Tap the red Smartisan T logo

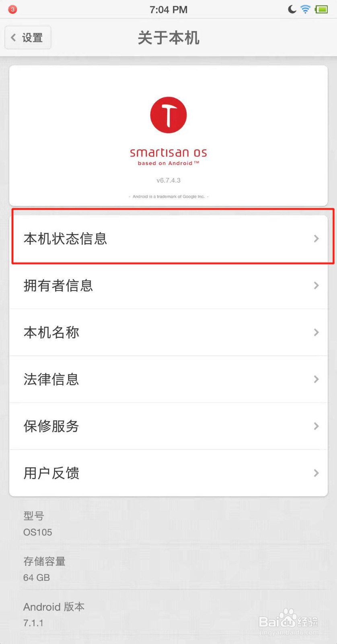pyautogui.click(x=168, y=115)
